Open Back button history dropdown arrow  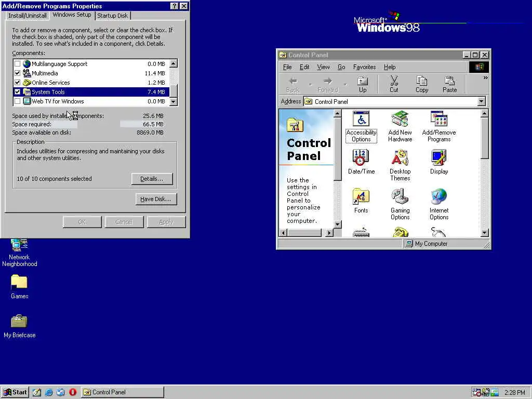point(310,85)
